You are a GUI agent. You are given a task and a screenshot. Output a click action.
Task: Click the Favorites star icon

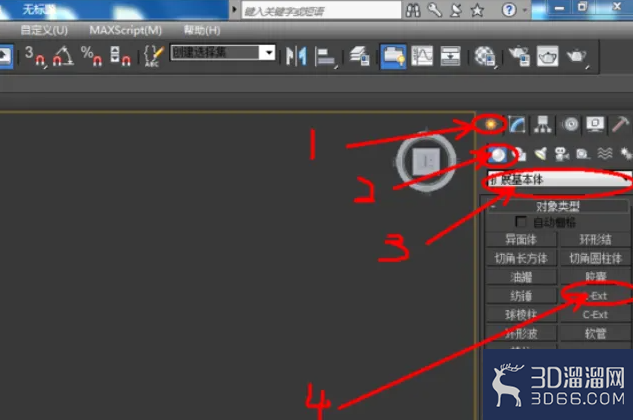477,10
